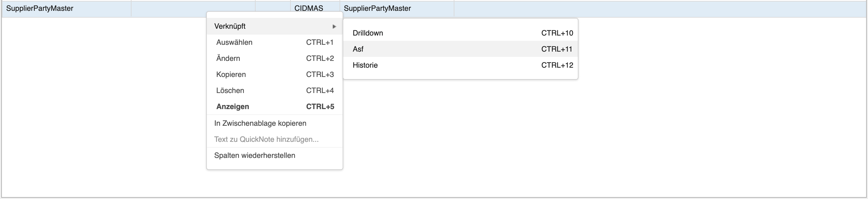Viewport: 868px width, 199px height.
Task: Open Historie from the submenu
Action: pos(365,65)
